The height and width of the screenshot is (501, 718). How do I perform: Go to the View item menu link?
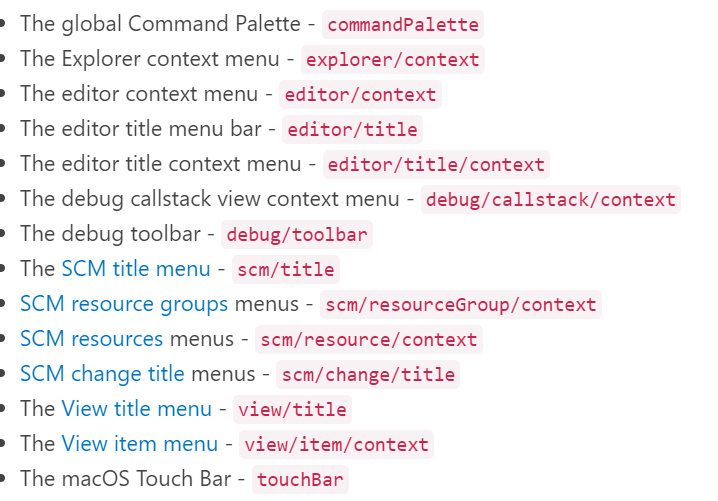point(139,444)
